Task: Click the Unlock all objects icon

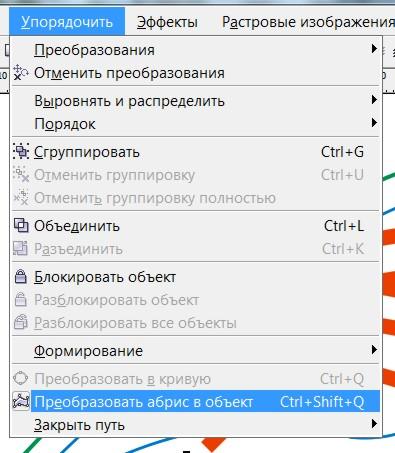Action: 21,323
